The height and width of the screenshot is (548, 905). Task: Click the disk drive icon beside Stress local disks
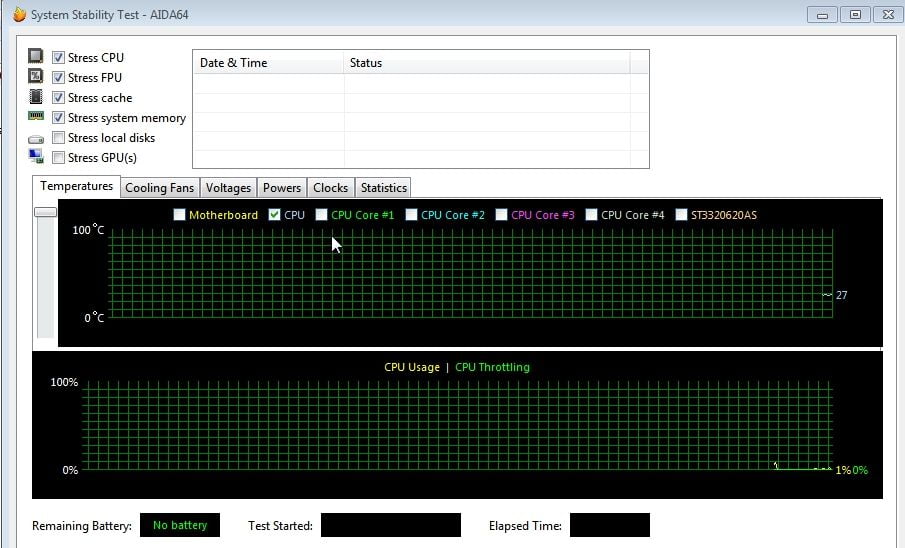(x=36, y=139)
